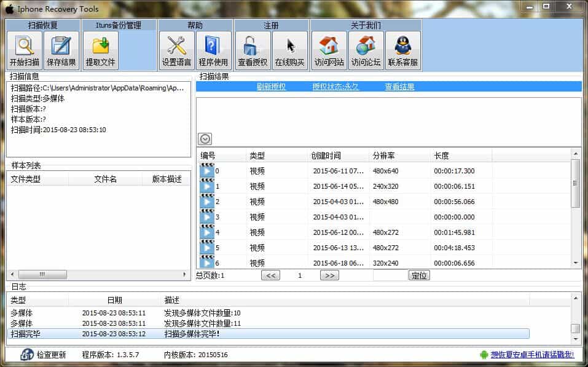The image size is (588, 367).
Task: Open the 访问网站 website house icon
Action: pos(329,50)
